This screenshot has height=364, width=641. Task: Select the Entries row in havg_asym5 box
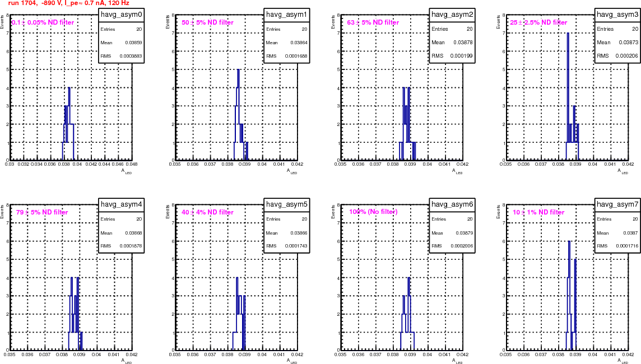point(286,219)
